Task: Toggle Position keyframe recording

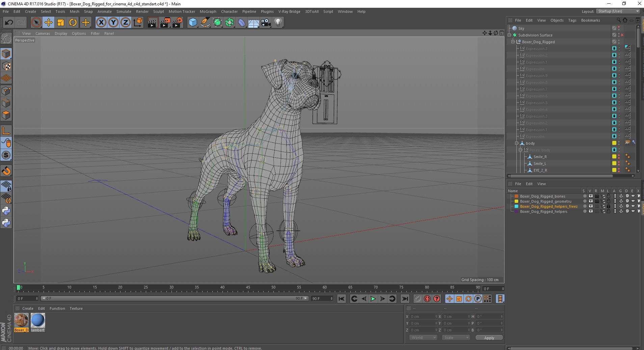Action: pyautogui.click(x=450, y=299)
